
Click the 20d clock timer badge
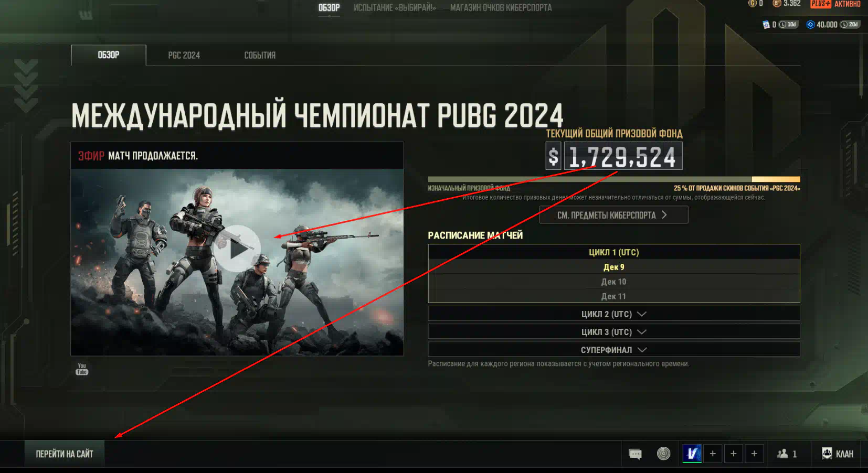(850, 25)
